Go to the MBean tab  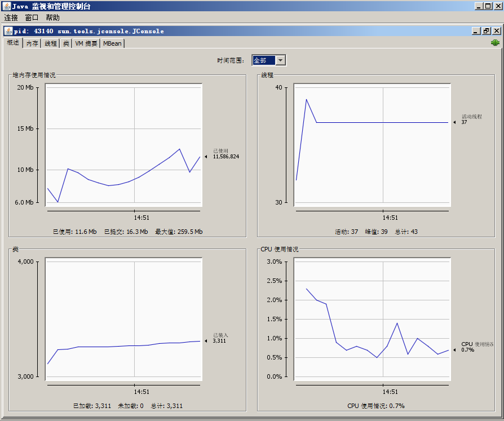112,43
